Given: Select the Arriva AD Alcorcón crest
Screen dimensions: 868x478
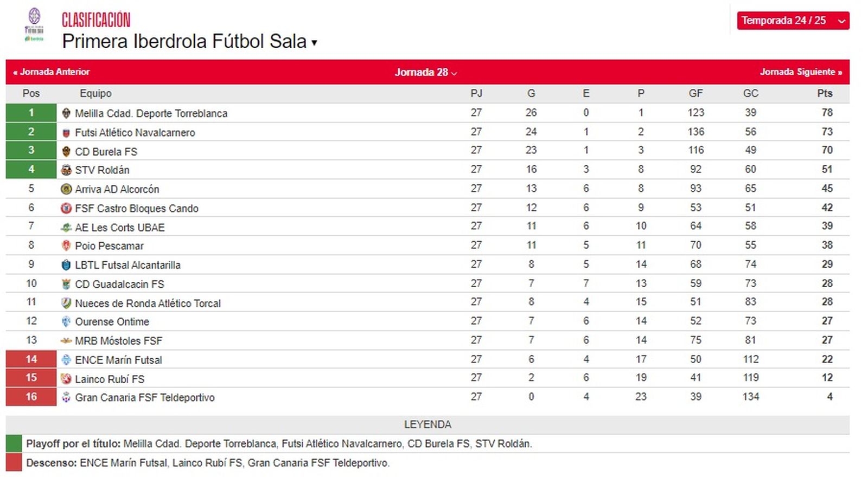Looking at the screenshot, I should 66,189.
